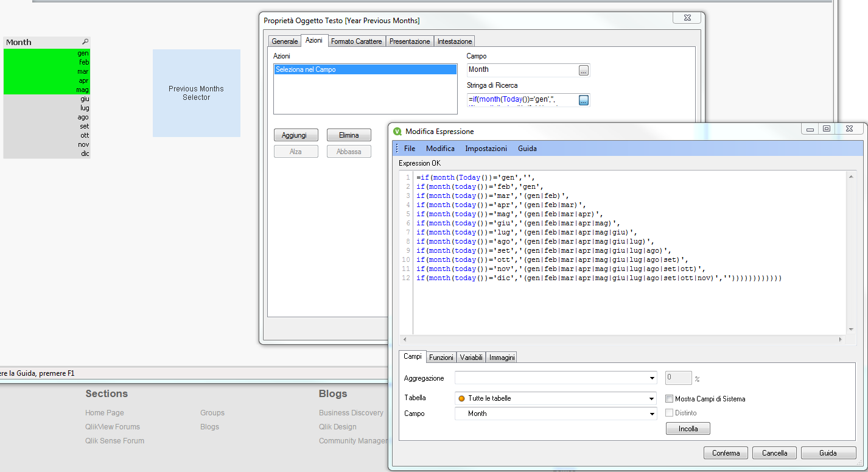The width and height of the screenshot is (868, 472).
Task: Open the Tabella dropdown list
Action: coord(652,398)
